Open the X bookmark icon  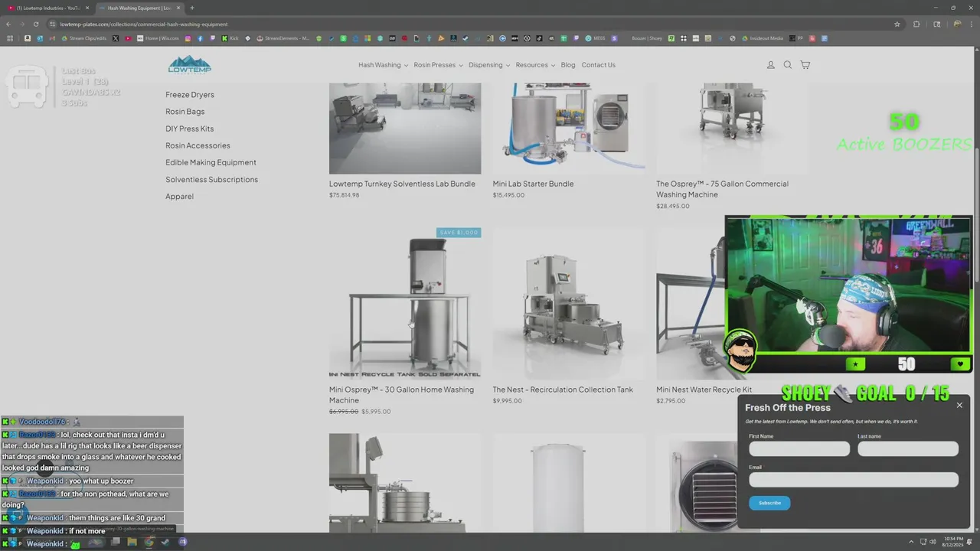click(x=116, y=38)
